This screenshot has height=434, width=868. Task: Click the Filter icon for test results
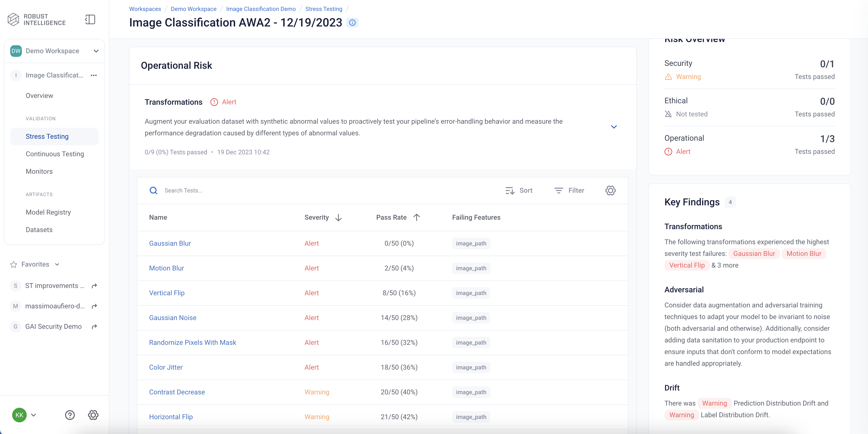click(x=559, y=191)
